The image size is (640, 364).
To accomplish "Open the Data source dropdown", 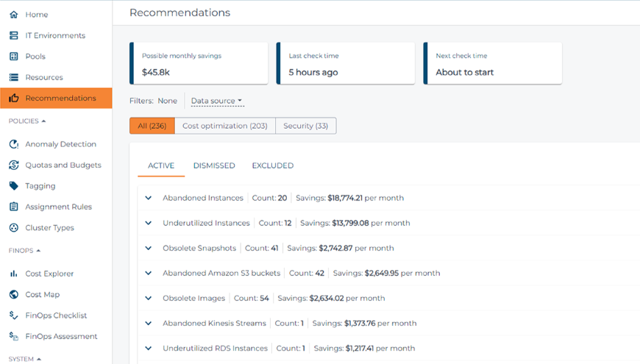I will pyautogui.click(x=216, y=101).
